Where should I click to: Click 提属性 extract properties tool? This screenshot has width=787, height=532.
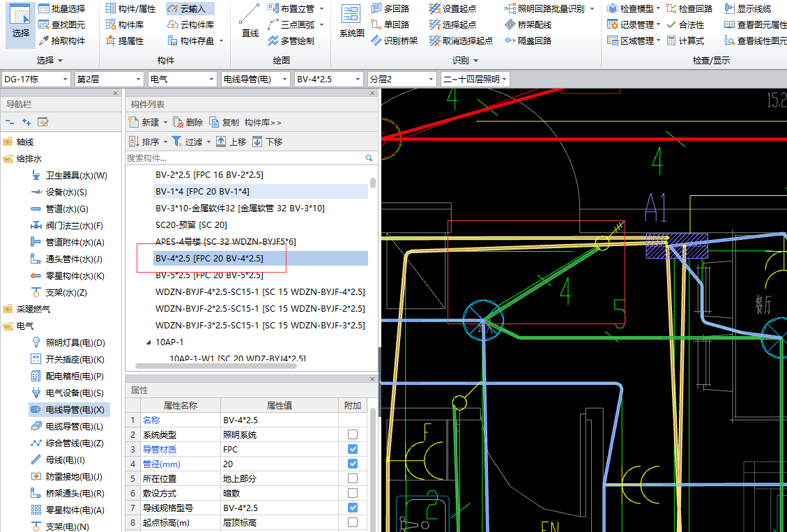[x=125, y=40]
